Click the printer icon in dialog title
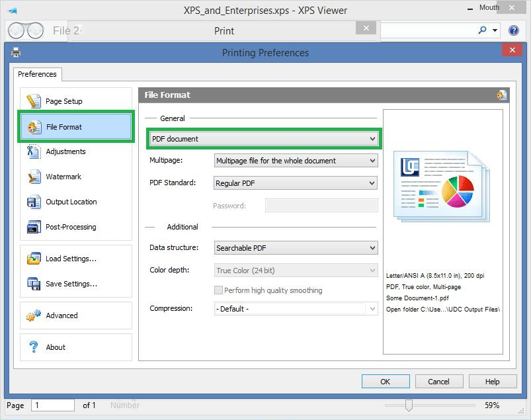531x420 pixels. click(x=16, y=52)
